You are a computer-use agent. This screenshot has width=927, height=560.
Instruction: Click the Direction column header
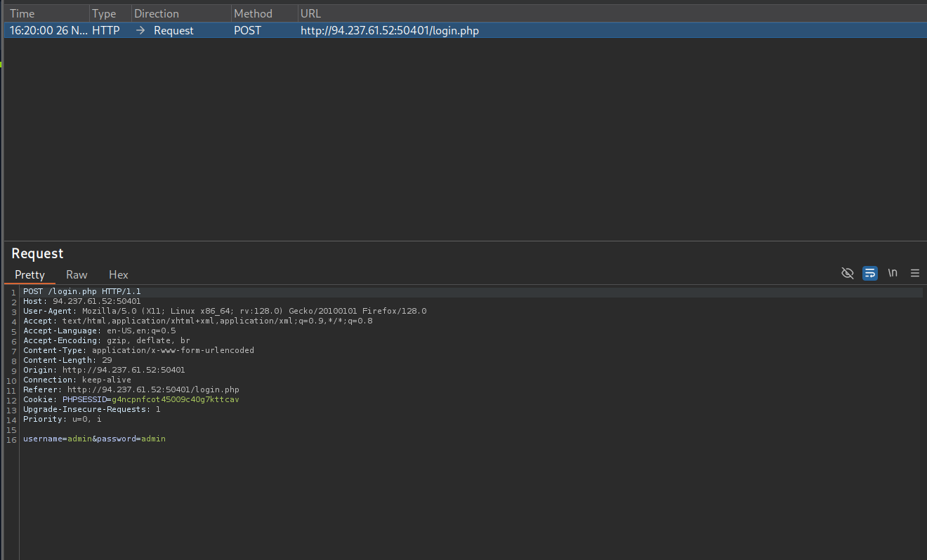157,14
